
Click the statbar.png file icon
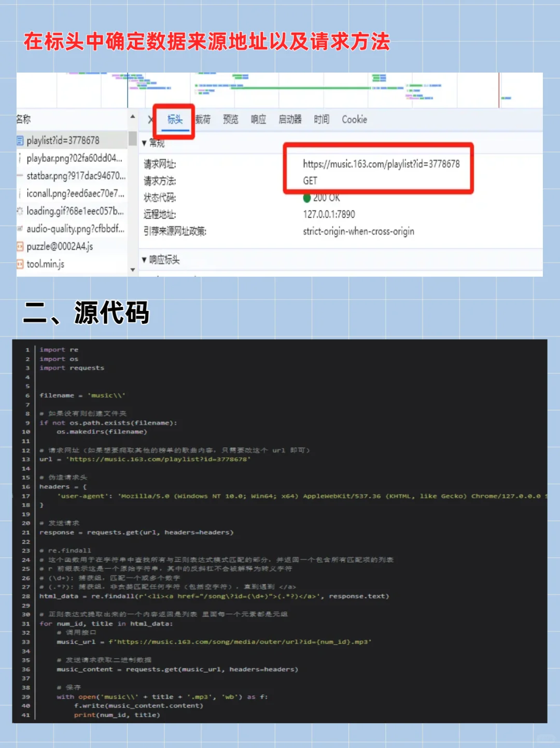click(x=20, y=176)
